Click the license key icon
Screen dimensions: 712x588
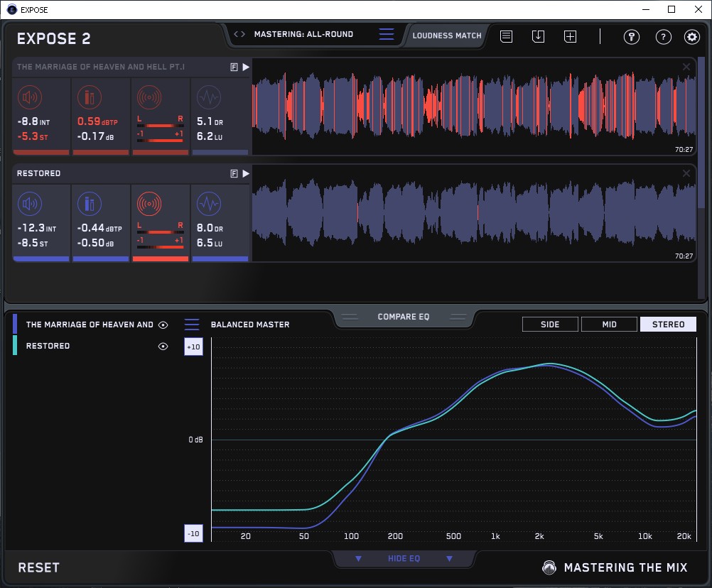(631, 37)
